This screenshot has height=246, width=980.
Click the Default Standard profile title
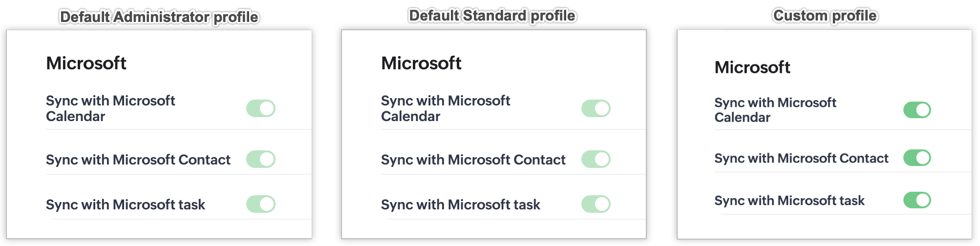point(492,16)
